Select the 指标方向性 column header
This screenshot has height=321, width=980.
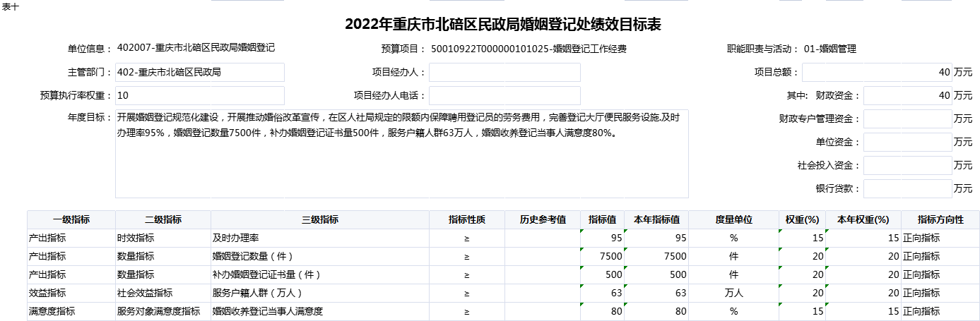point(940,220)
